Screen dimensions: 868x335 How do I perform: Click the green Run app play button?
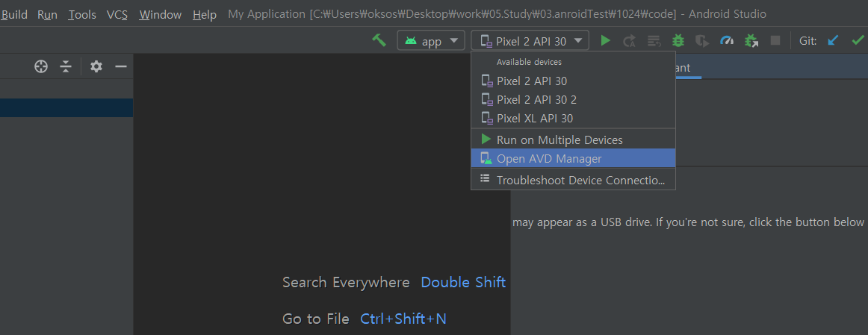point(606,40)
